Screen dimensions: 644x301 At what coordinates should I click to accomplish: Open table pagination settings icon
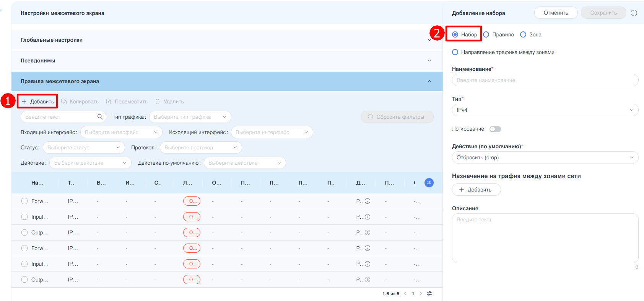point(429,294)
